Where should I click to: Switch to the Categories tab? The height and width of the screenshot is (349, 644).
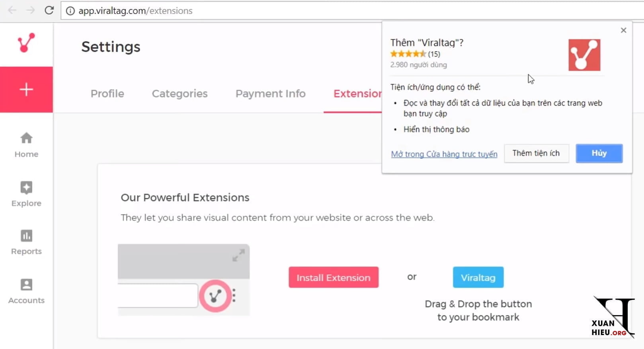point(180,94)
